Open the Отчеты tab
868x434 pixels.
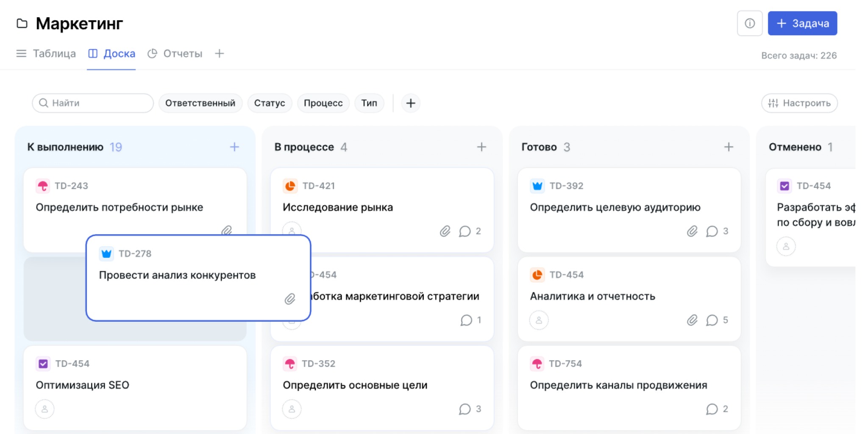175,54
